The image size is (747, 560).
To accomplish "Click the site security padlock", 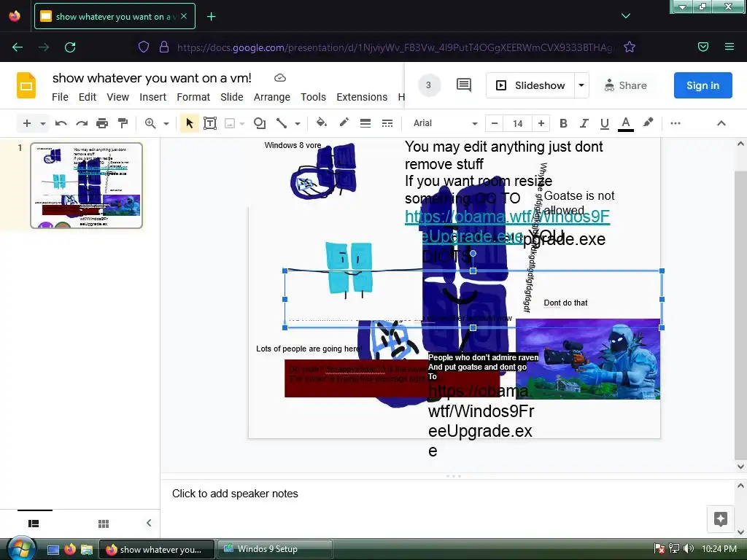I will click(164, 47).
